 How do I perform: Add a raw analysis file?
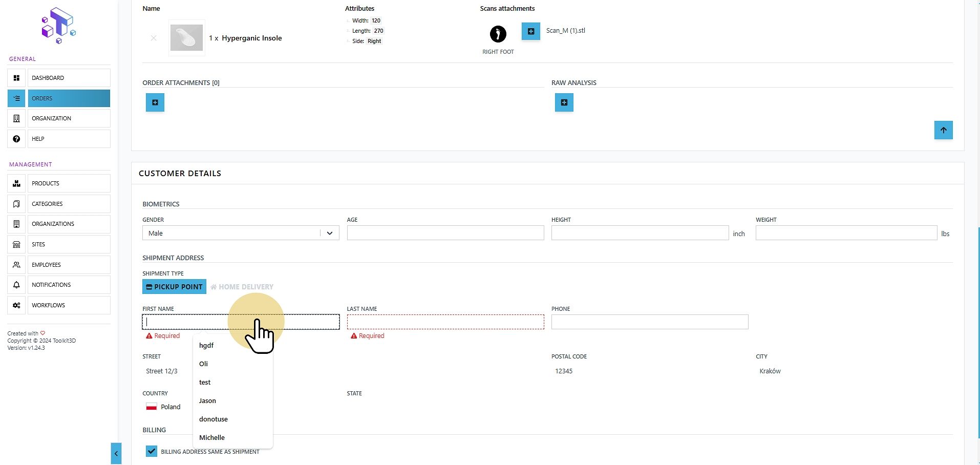point(564,102)
